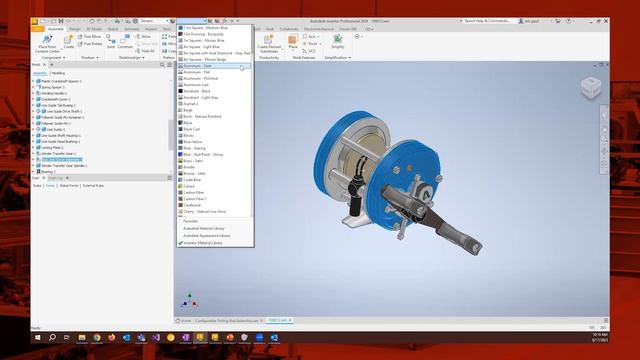The image size is (640, 360).
Task: Open File Explorer from the taskbar
Action: 82,338
